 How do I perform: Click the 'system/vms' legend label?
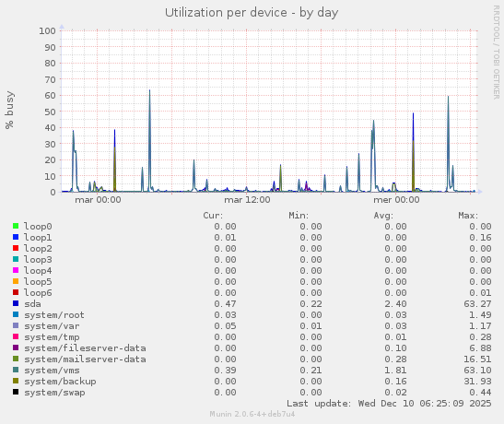[52, 371]
